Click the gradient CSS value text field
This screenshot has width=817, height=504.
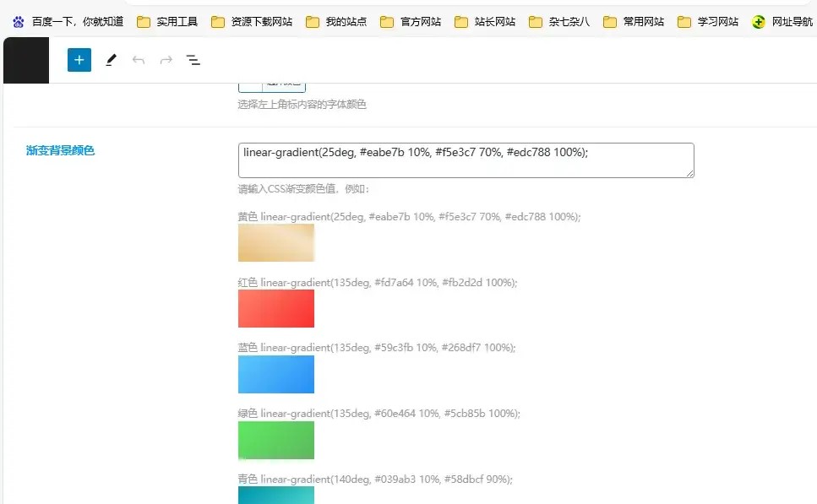click(466, 160)
